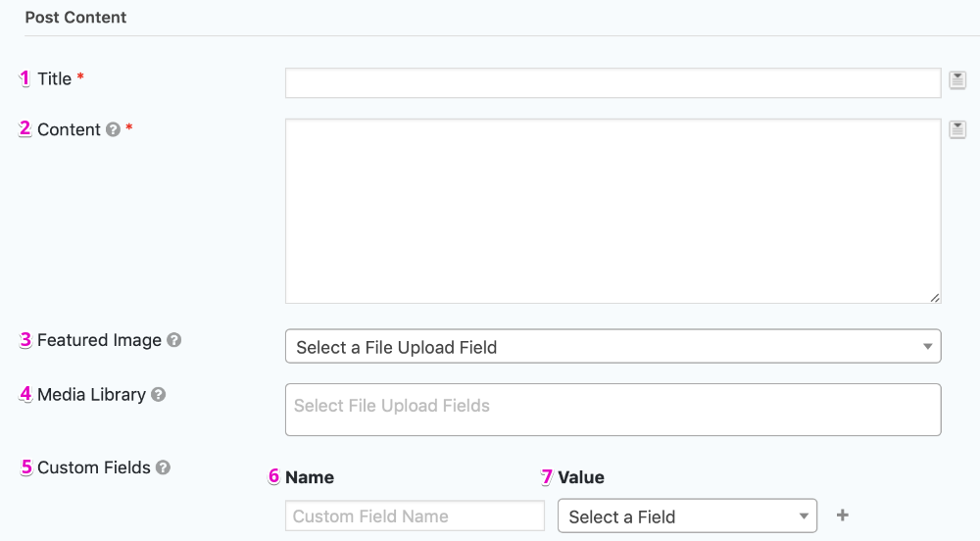Show help tooltip for Media Library
The height and width of the screenshot is (541, 980).
[159, 394]
